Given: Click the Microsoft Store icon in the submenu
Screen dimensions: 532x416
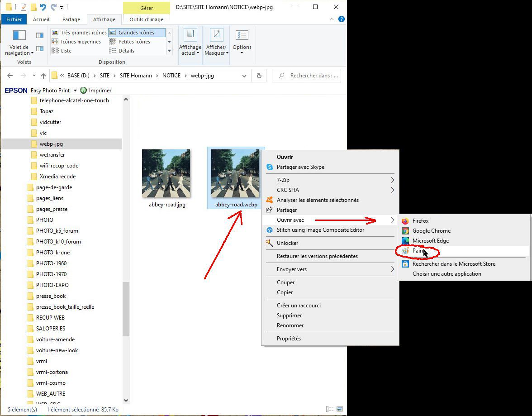Looking at the screenshot, I should (x=405, y=264).
